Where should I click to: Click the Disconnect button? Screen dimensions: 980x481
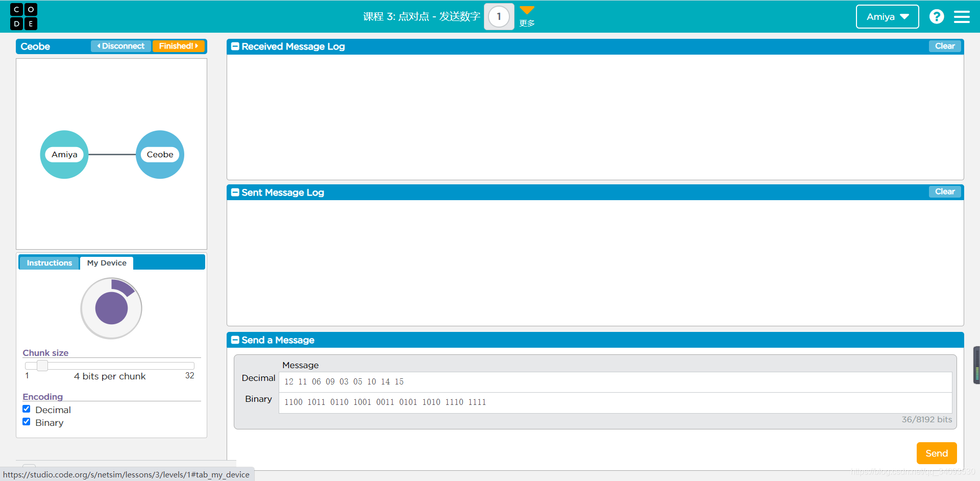[121, 46]
